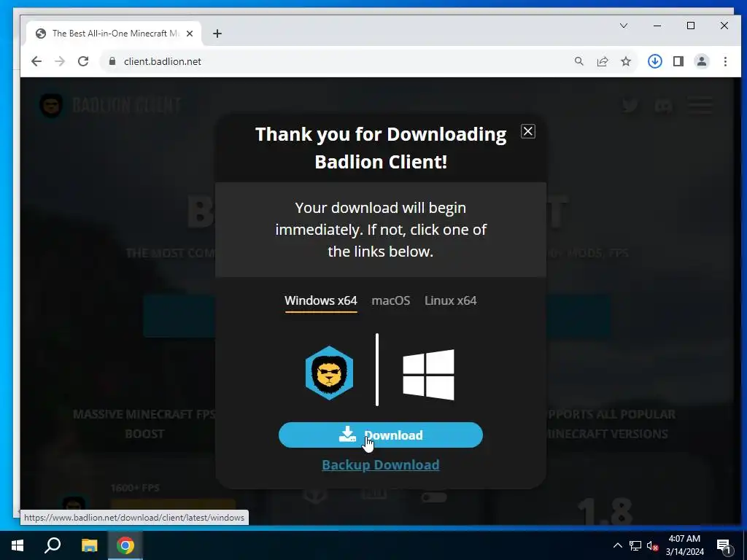Select the Best All-in-One Minecraft tab
The image size is (747, 560).
point(115,34)
